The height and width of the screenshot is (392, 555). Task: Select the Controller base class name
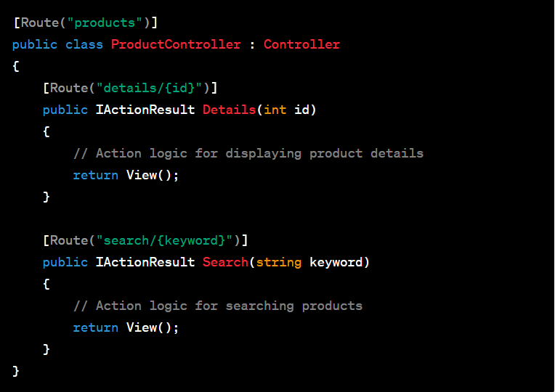click(x=301, y=44)
